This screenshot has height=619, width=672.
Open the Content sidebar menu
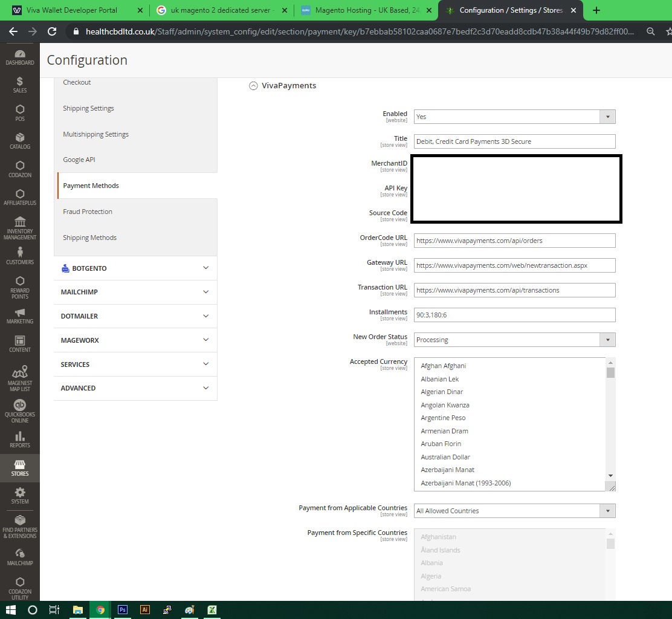20,344
